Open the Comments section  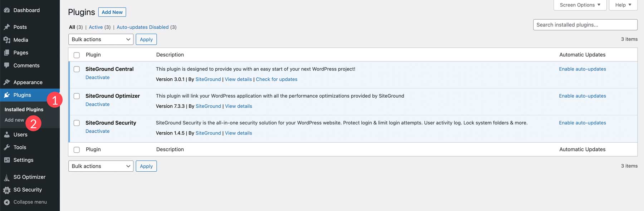[26, 65]
